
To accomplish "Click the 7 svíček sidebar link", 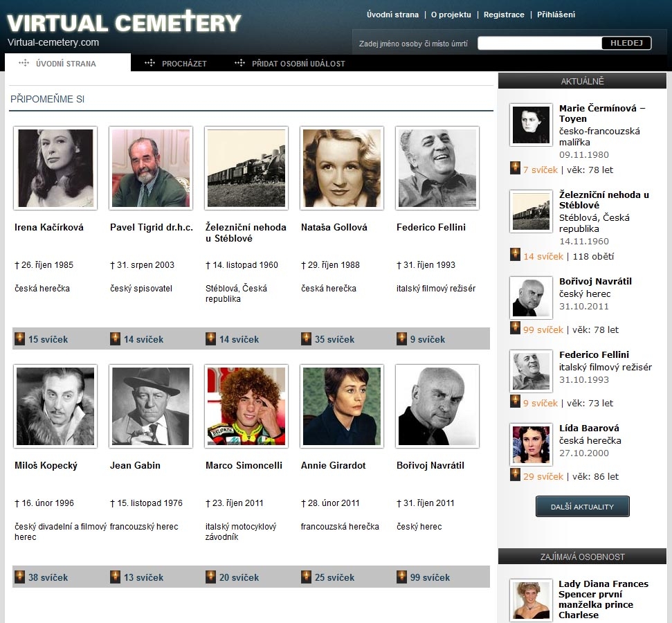I will click(x=541, y=170).
